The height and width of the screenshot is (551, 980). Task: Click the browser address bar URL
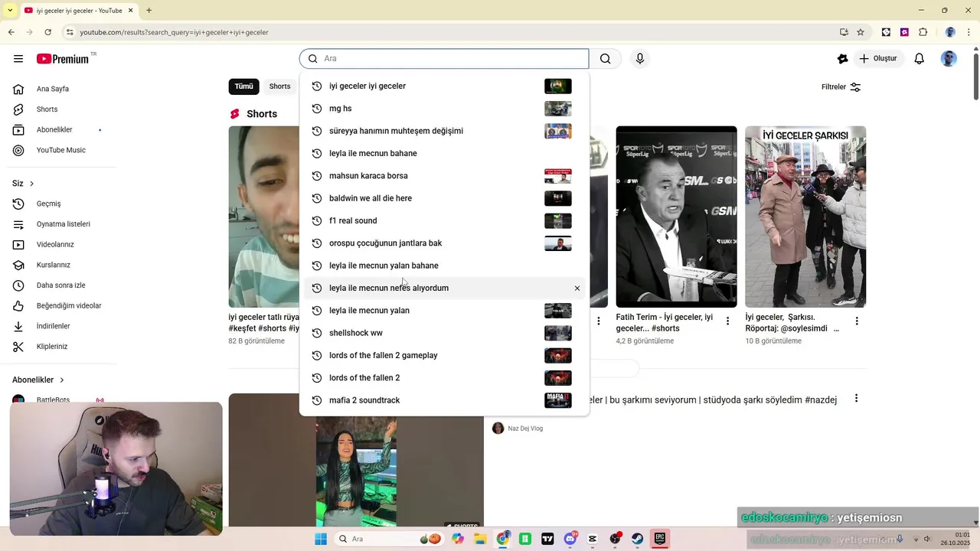pos(174,32)
